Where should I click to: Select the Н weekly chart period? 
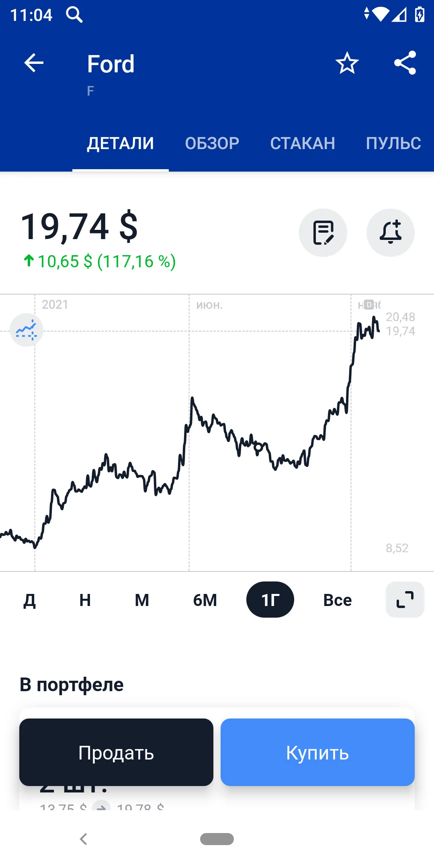tap(85, 600)
